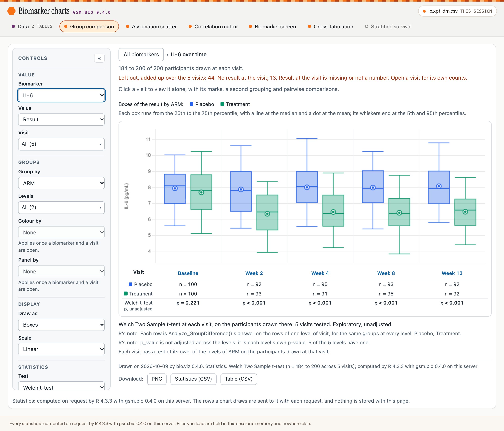Open the Correlation matrix tab
The image size is (504, 431).
click(213, 27)
